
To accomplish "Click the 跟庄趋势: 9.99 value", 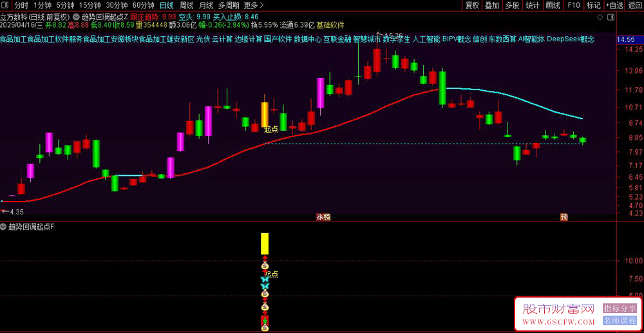I will coord(153,17).
